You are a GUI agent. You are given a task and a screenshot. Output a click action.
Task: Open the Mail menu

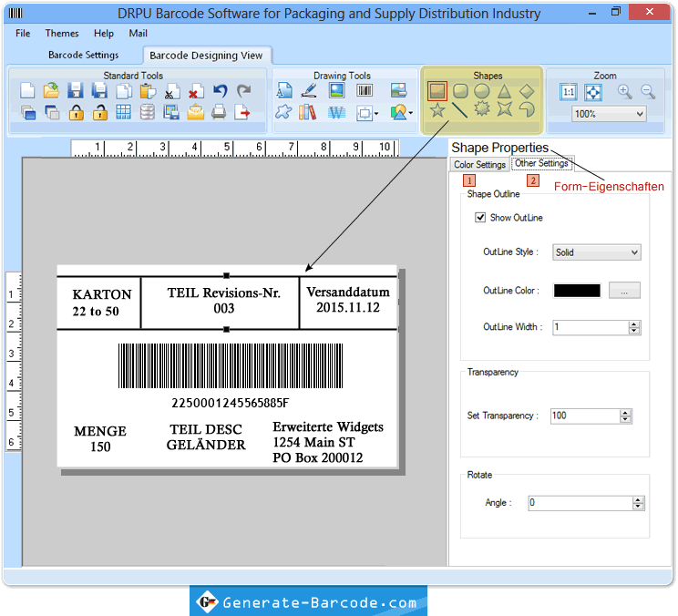pos(138,34)
